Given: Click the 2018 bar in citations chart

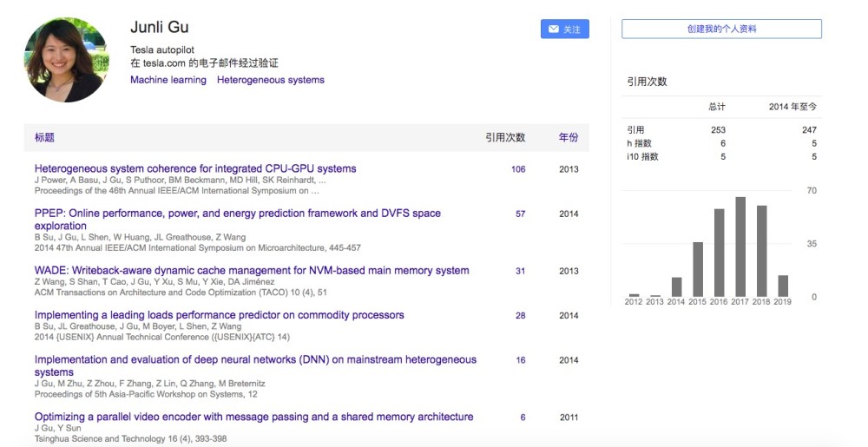Looking at the screenshot, I should pos(762,251).
